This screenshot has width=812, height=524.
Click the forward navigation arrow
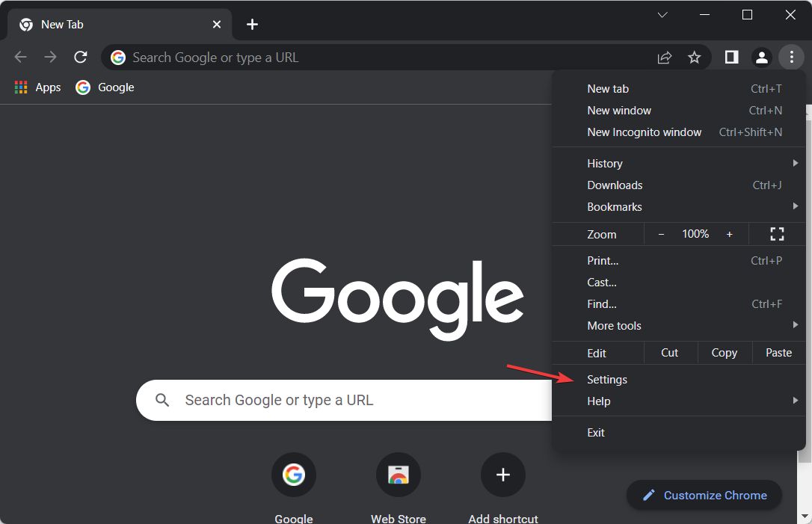[x=50, y=57]
